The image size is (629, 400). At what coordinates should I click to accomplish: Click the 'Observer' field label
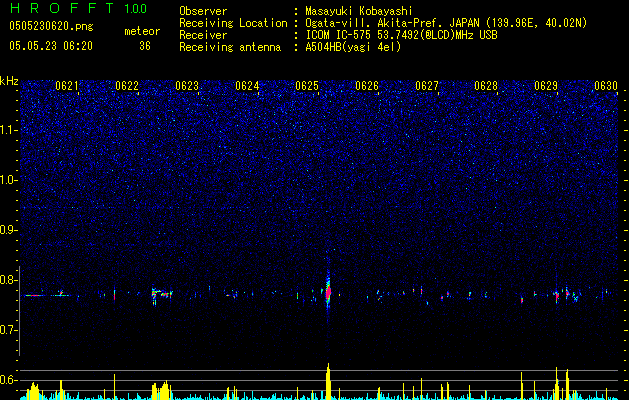203,11
